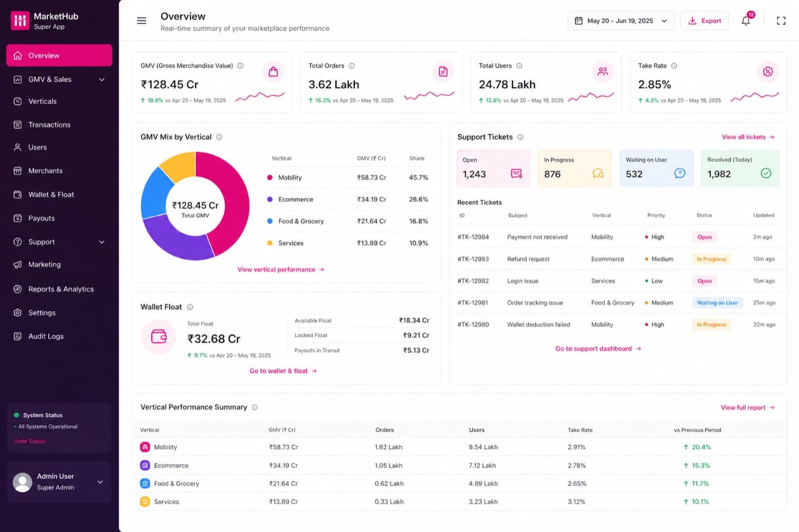Open Transactions in sidebar
799x532 pixels.
click(59, 125)
